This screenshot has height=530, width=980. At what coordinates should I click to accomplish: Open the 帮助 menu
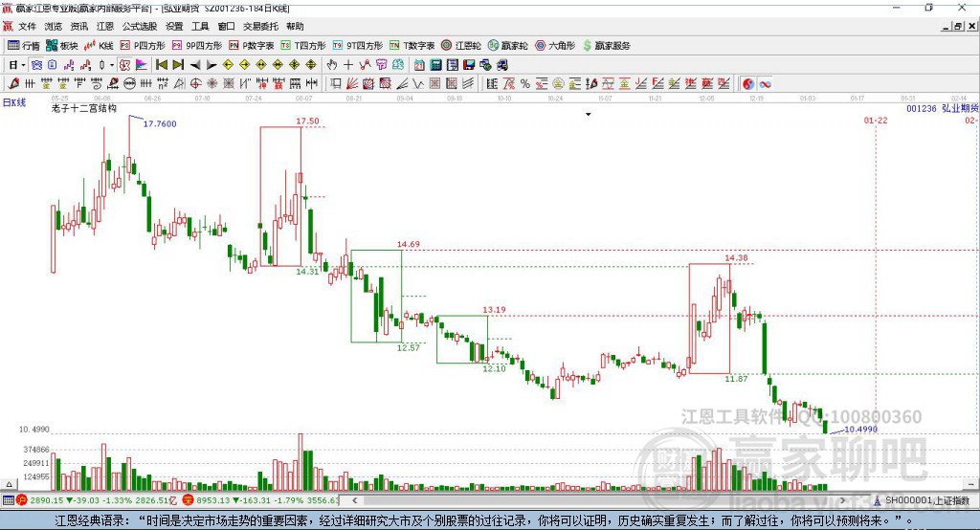pos(295,26)
